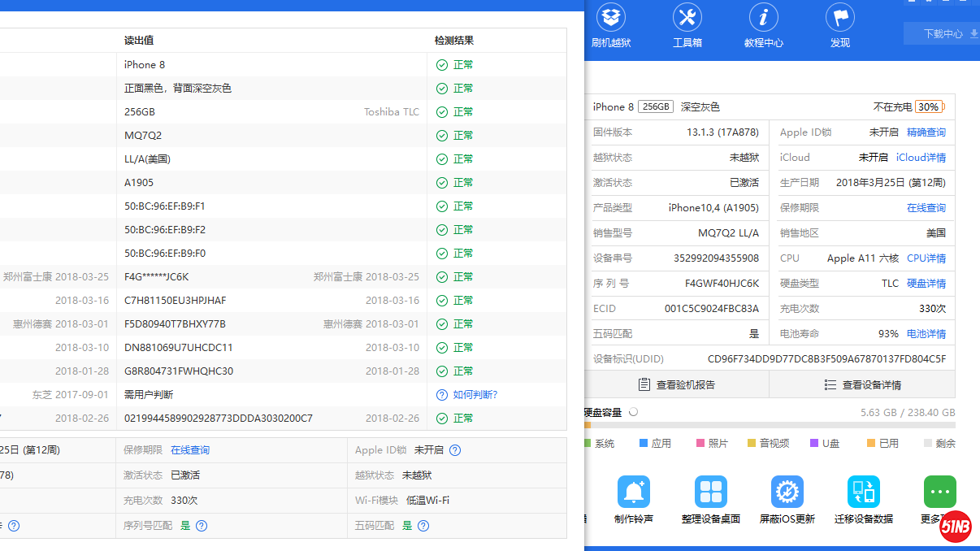Screen dimensions: 980x551
Task: Click the 硬盘详情 disk details link
Action: [x=926, y=284]
